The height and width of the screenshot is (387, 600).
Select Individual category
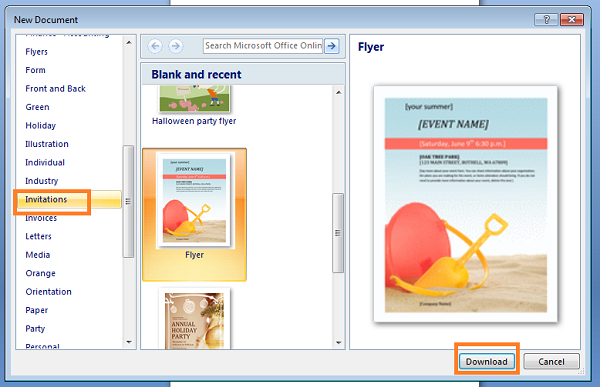[x=45, y=162]
